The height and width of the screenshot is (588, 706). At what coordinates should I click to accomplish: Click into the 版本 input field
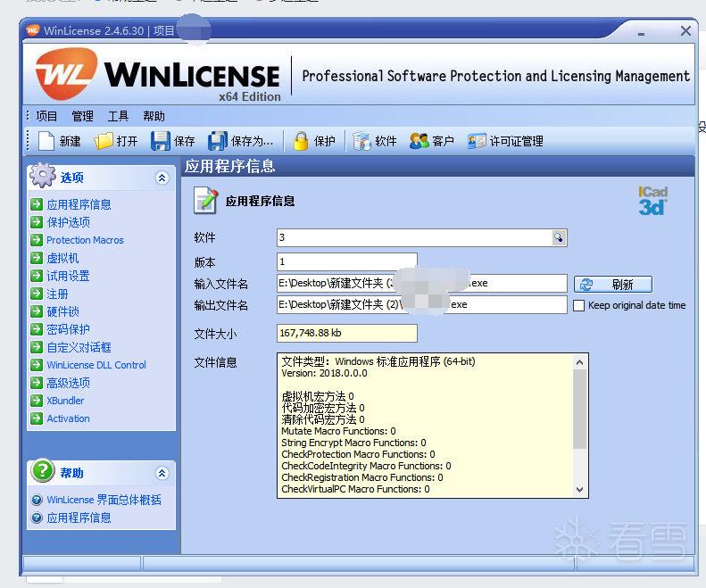pos(346,261)
